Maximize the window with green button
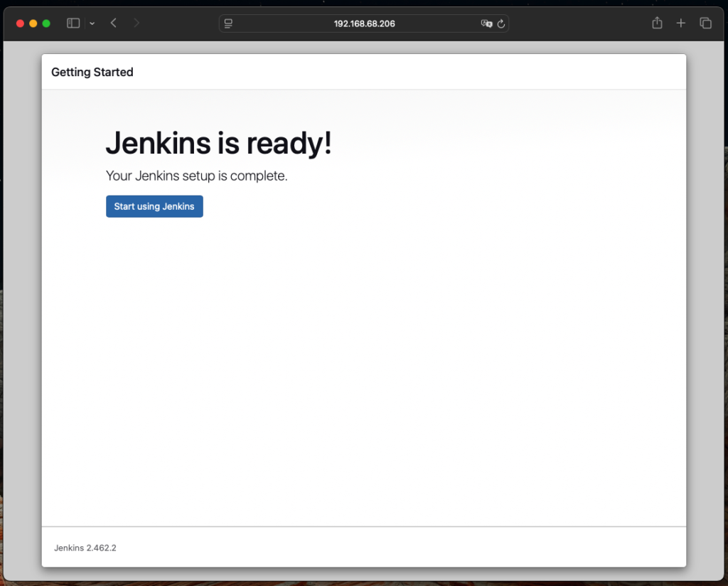This screenshot has height=586, width=728. point(46,23)
